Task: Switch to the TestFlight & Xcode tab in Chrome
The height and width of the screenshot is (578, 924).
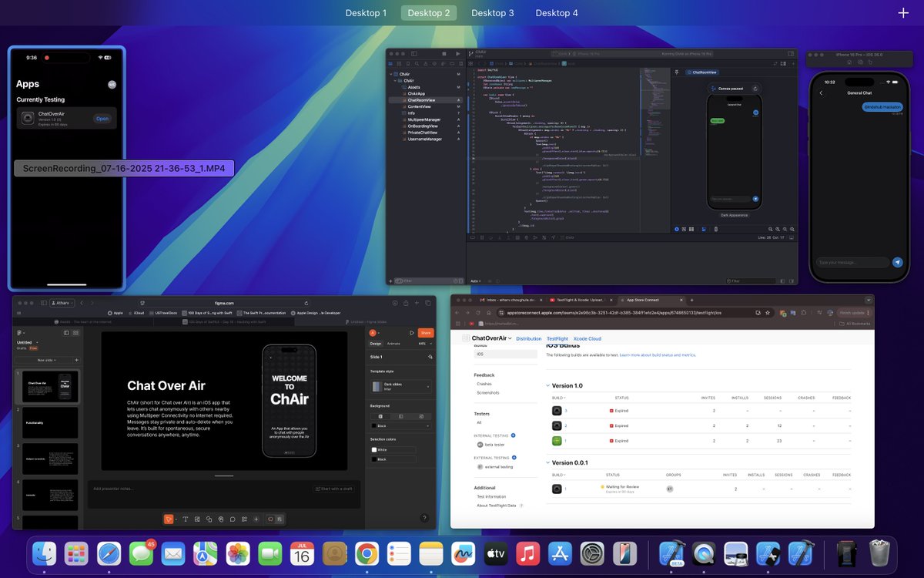Action: pyautogui.click(x=581, y=300)
